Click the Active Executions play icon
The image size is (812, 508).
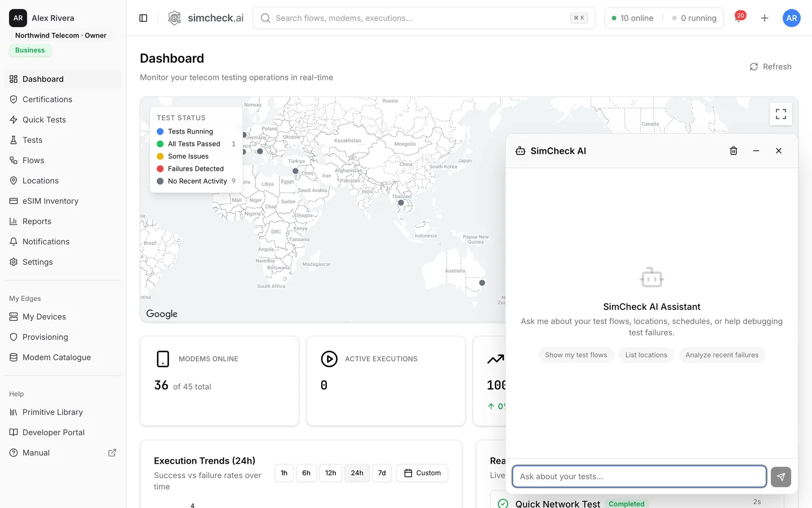329,359
